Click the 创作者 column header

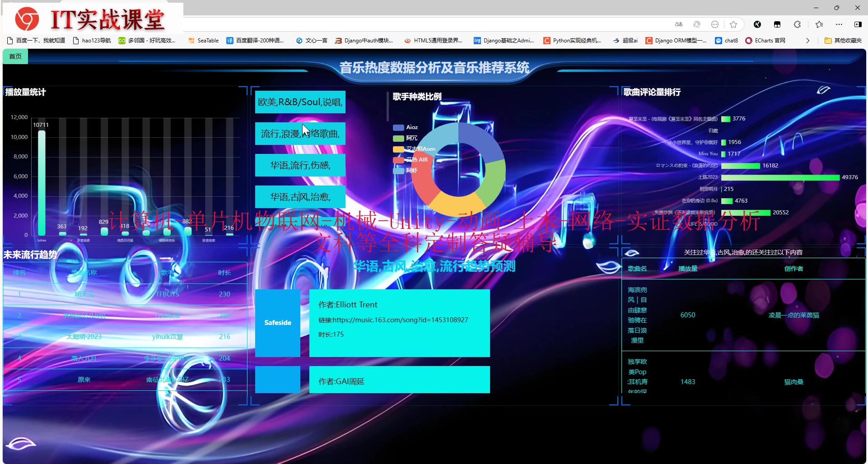coord(793,269)
